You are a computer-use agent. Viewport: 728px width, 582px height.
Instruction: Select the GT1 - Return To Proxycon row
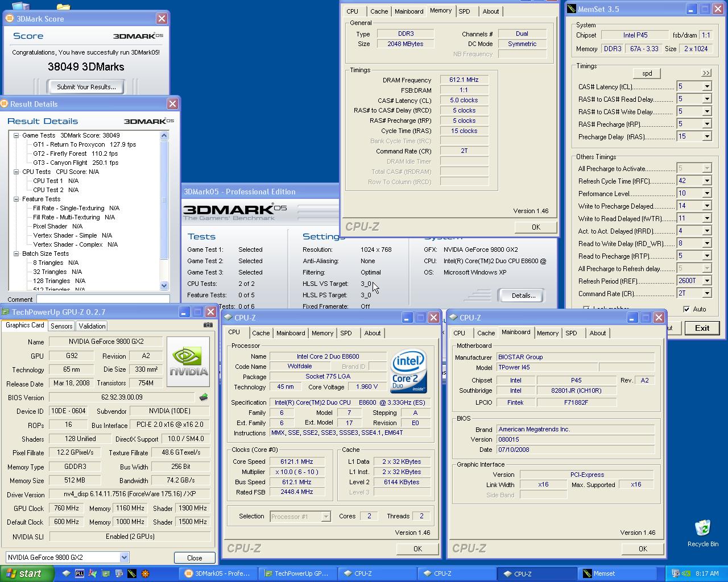pos(85,144)
